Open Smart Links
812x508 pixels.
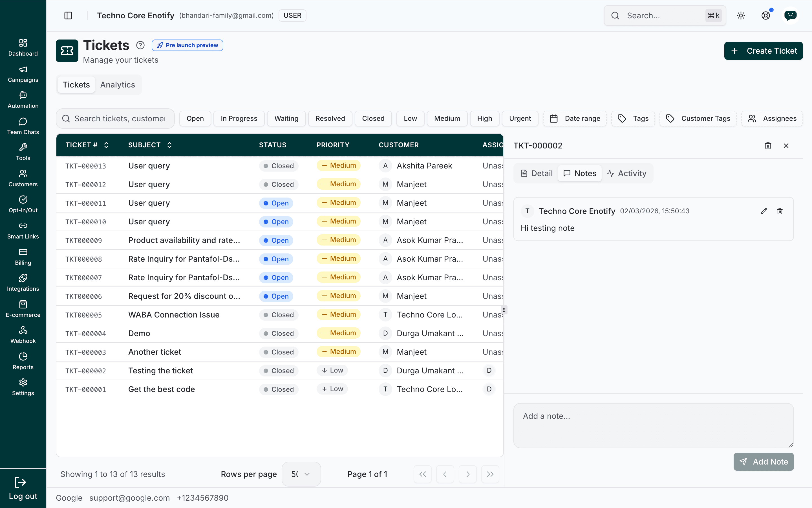[x=23, y=231]
